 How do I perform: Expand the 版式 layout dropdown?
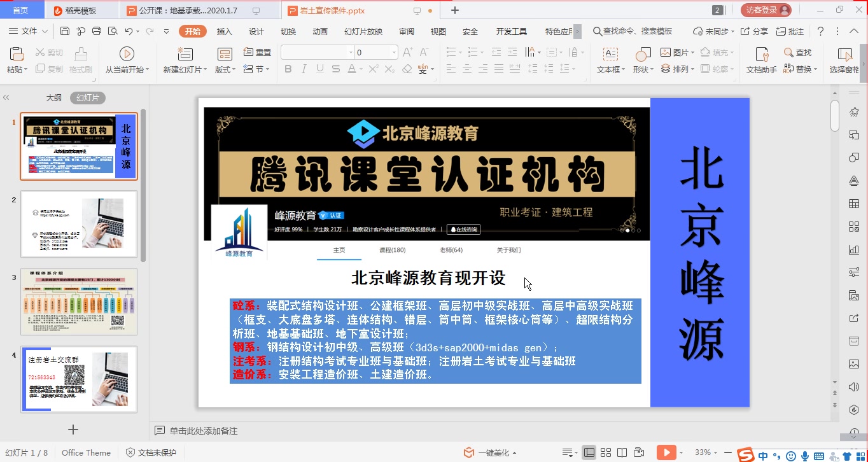(x=234, y=69)
